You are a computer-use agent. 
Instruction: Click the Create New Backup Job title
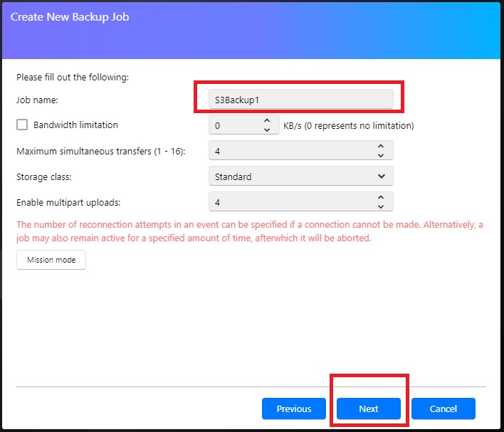pyautogui.click(x=70, y=16)
